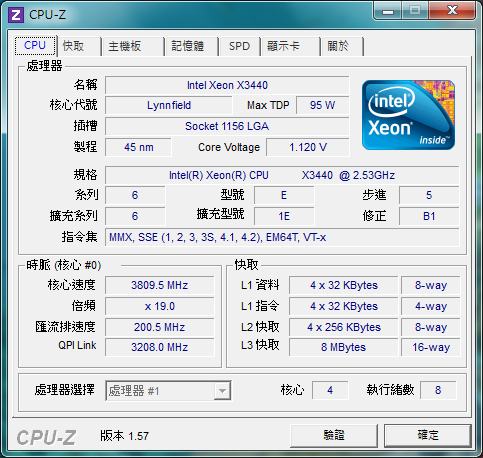Screen dimensions: 483x458
Task: Switch to the SPD tab
Action: tap(239, 46)
